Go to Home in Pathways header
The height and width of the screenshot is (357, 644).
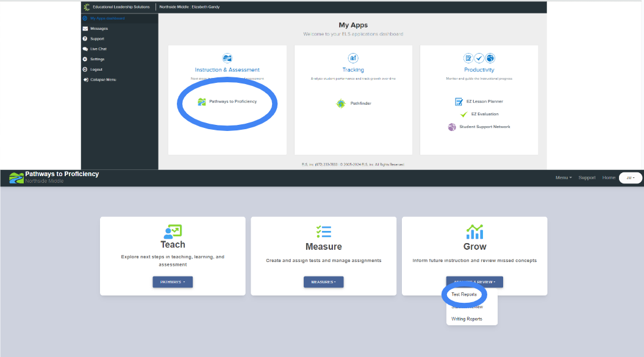609,178
